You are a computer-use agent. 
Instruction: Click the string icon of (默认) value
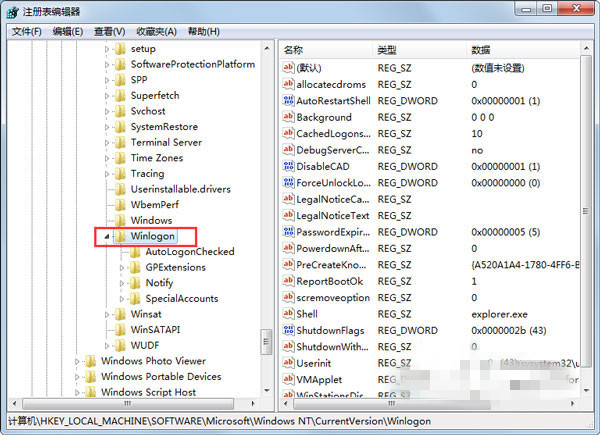tap(288, 68)
